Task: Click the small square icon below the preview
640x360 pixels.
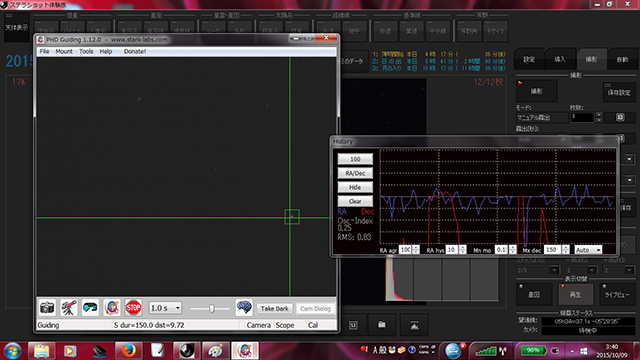Action: (x=353, y=325)
